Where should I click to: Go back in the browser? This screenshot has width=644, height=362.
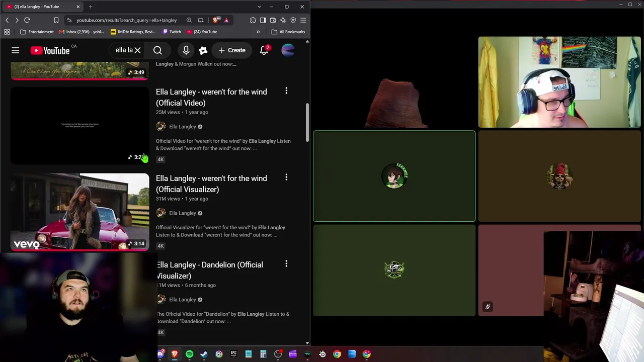point(7,20)
